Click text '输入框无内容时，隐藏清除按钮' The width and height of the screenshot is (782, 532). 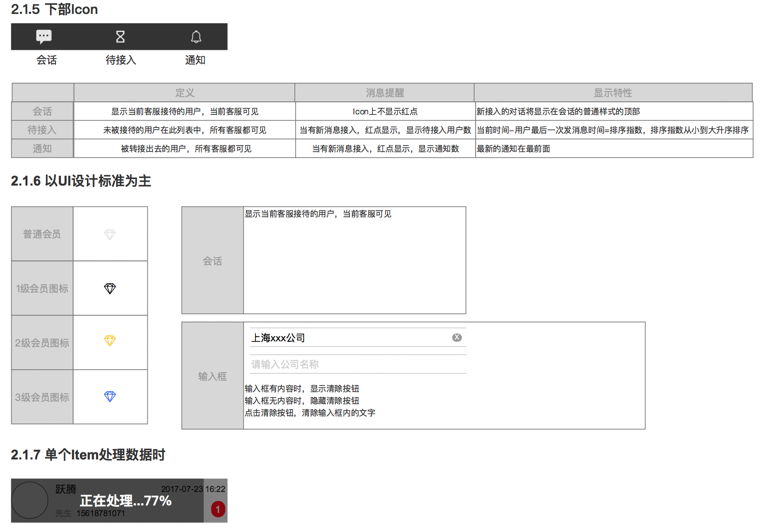point(302,400)
